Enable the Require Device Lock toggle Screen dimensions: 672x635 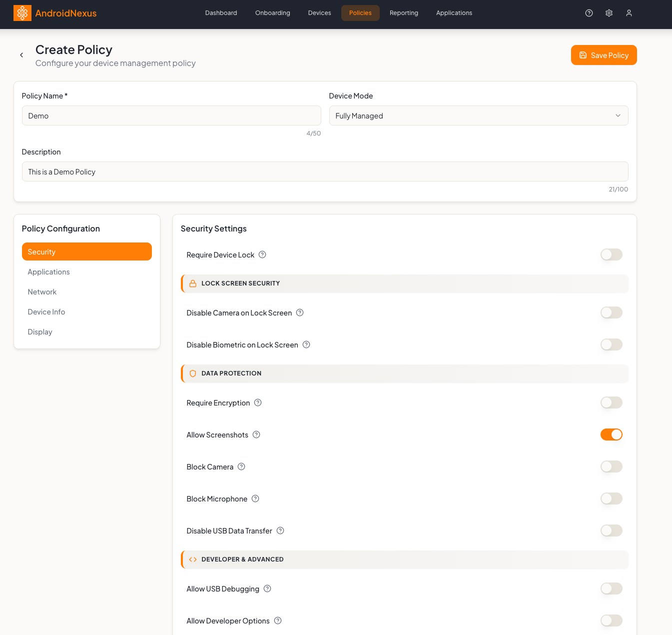point(611,254)
